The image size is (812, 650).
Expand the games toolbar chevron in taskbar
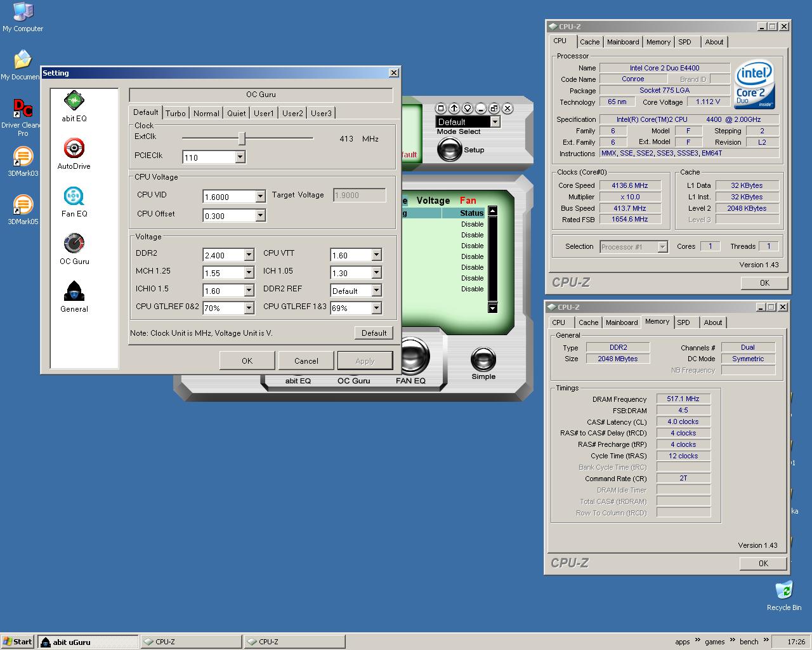coord(733,640)
